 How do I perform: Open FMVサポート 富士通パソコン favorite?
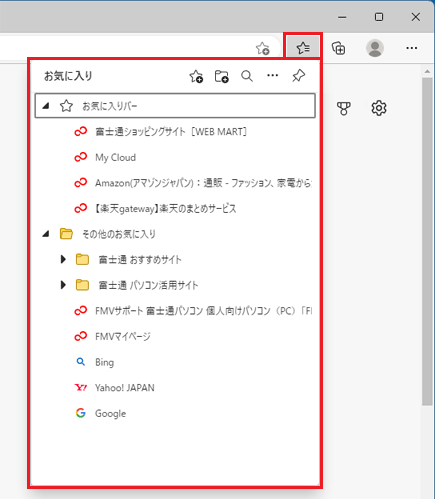point(193,311)
